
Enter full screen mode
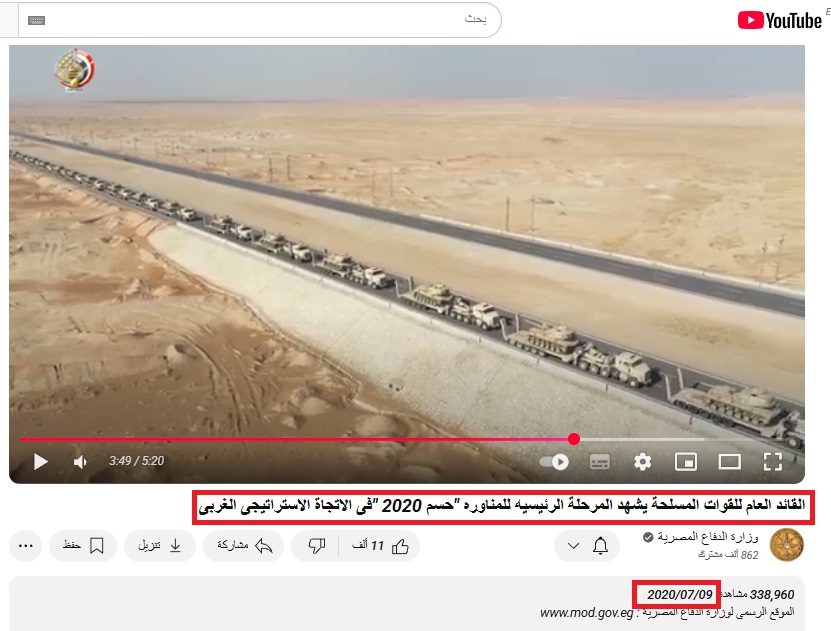coord(772,461)
